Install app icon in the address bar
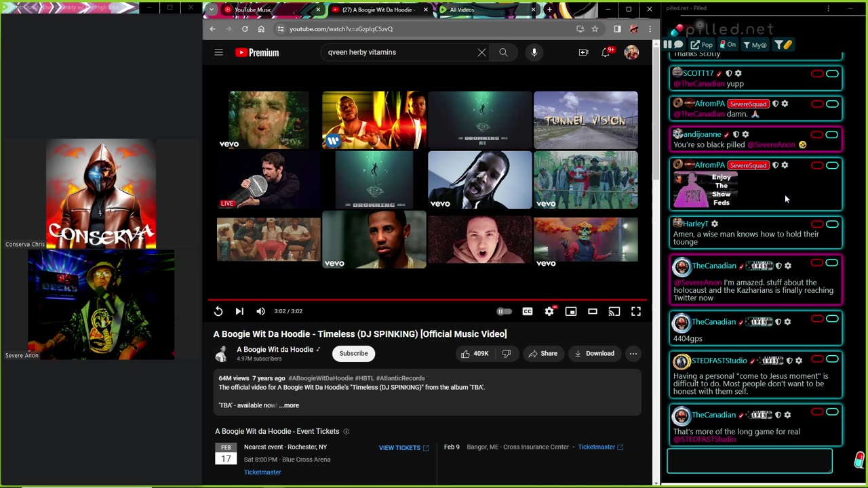Image resolution: width=868 pixels, height=488 pixels. pos(580,29)
